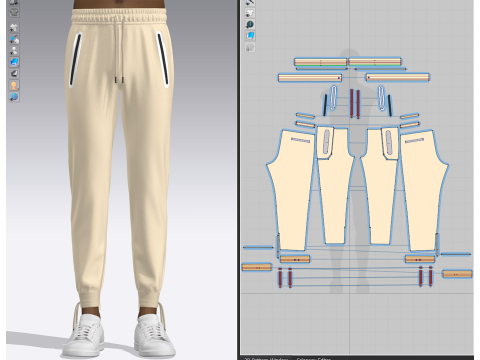The height and width of the screenshot is (360, 480).
Task: Select left black zipper strip in 2D window
Action: pos(325,105)
